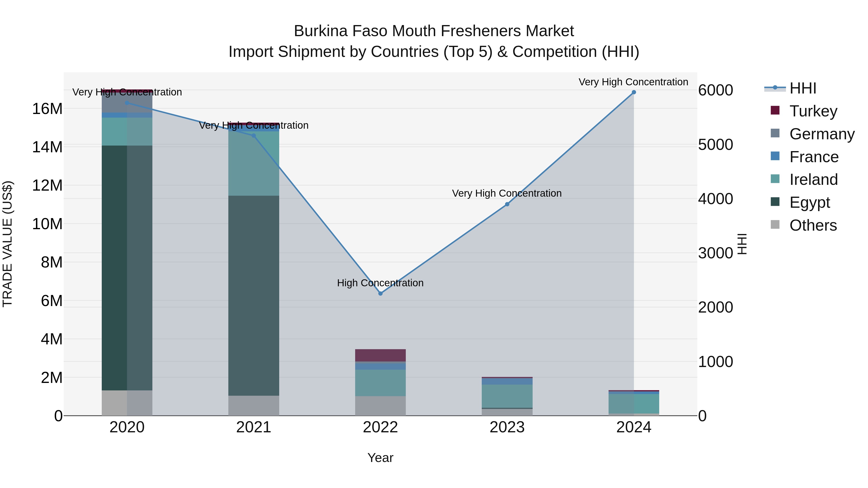Toggle the Germany legend entry
868x488 pixels.
pos(812,134)
